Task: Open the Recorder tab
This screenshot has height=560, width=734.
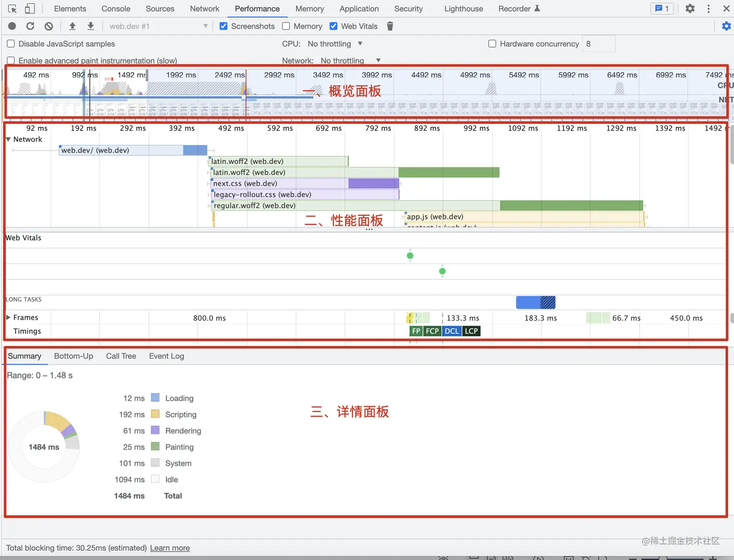Action: (x=519, y=9)
